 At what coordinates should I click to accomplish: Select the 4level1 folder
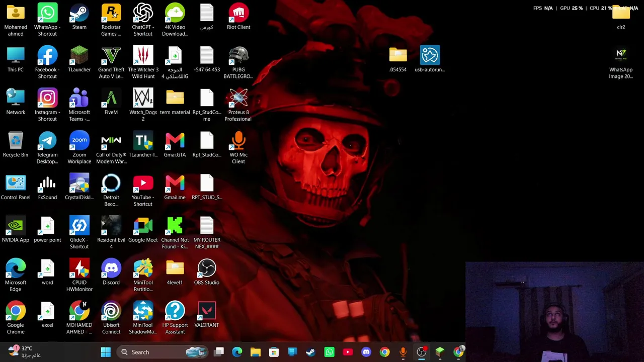[175, 272]
